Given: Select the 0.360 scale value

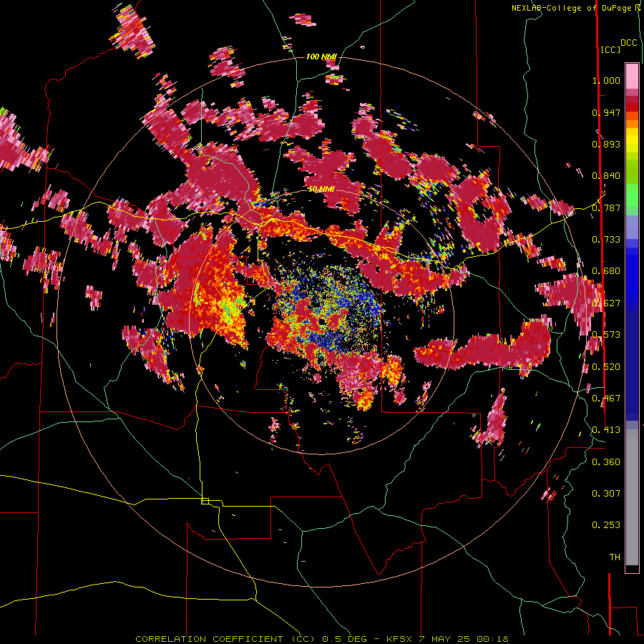Looking at the screenshot, I should tap(606, 462).
